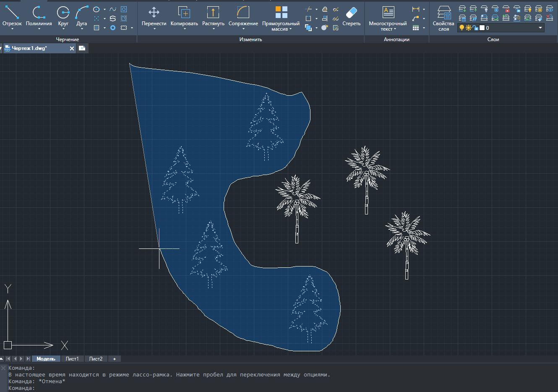Viewport: 558px width, 392px height.
Task: Add a new layout with plus tab
Action: pos(115,359)
